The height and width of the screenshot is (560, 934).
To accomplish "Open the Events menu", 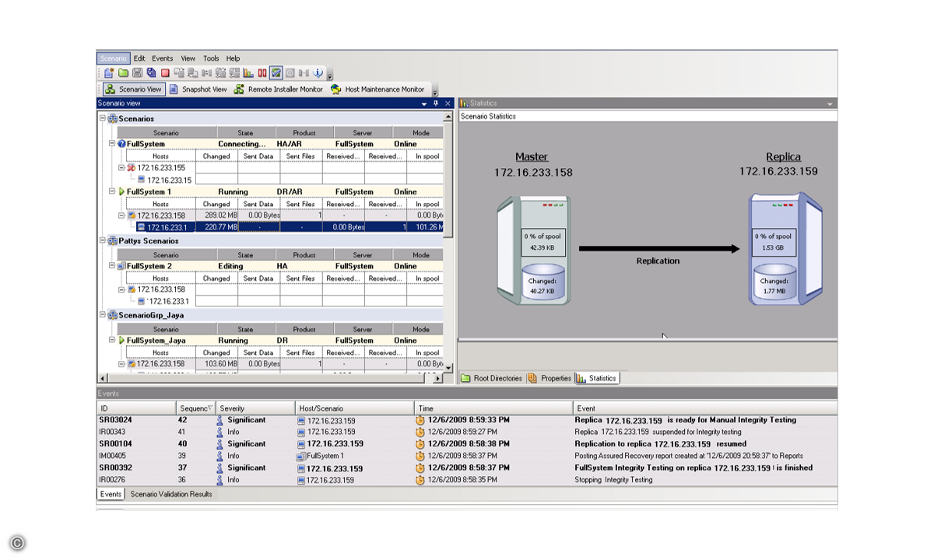I will point(163,58).
